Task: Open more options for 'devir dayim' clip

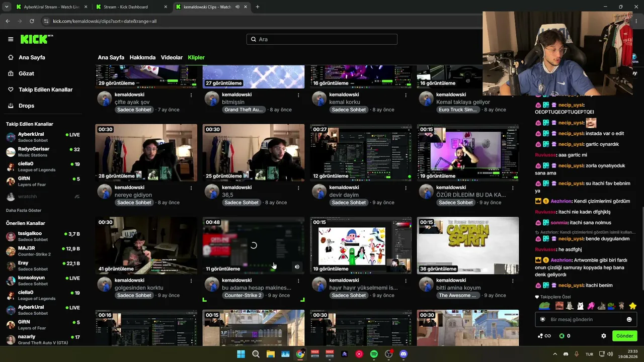Action: click(x=406, y=188)
